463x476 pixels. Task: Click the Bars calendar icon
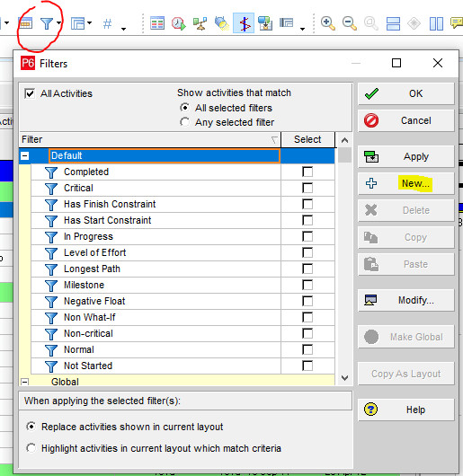[x=25, y=23]
